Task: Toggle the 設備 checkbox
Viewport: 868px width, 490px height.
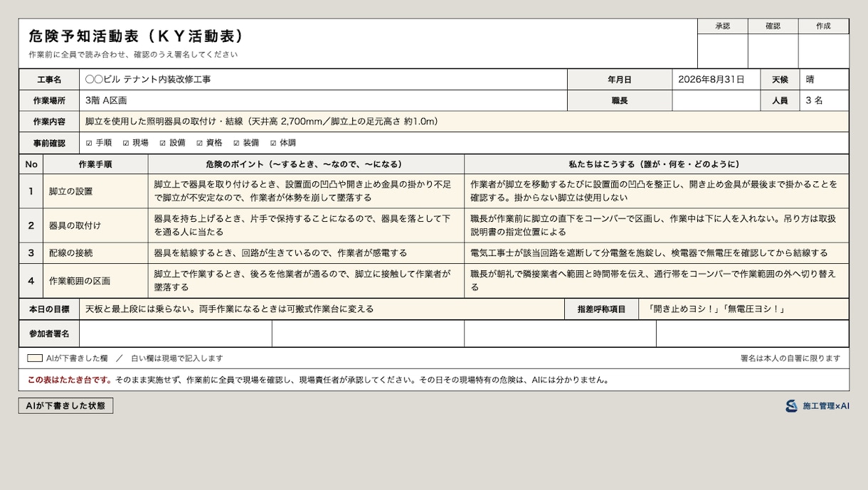Action: coord(163,143)
